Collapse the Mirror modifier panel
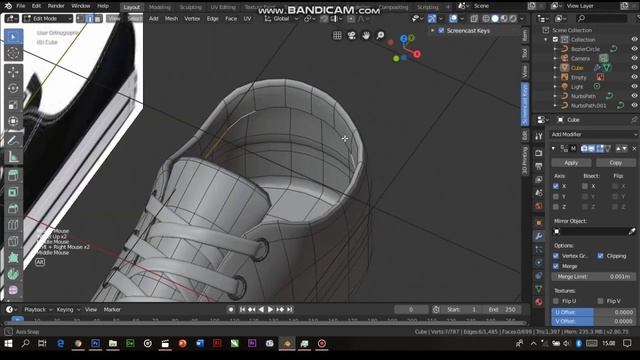640x360 pixels. [553, 149]
